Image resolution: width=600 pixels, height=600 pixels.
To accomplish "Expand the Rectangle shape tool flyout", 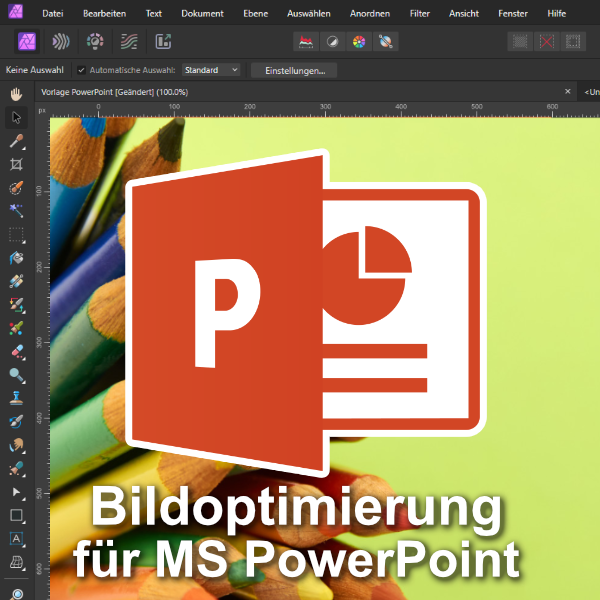I will pos(16,516).
